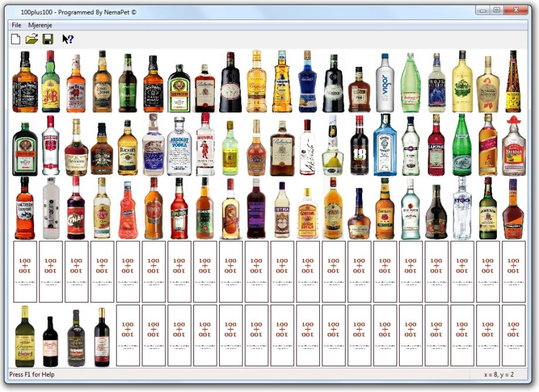Click the tequila bottle with red sombrero
Viewport: 539px width, 392px height.
pyautogui.click(x=514, y=146)
